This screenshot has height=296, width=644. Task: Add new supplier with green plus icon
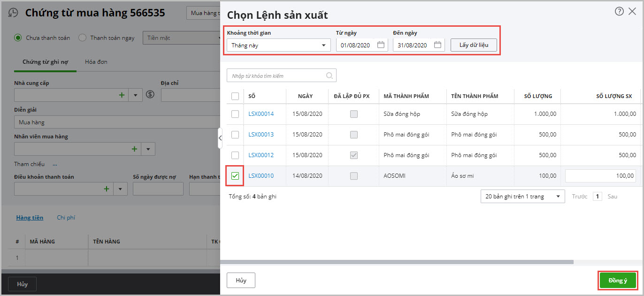pos(122,95)
